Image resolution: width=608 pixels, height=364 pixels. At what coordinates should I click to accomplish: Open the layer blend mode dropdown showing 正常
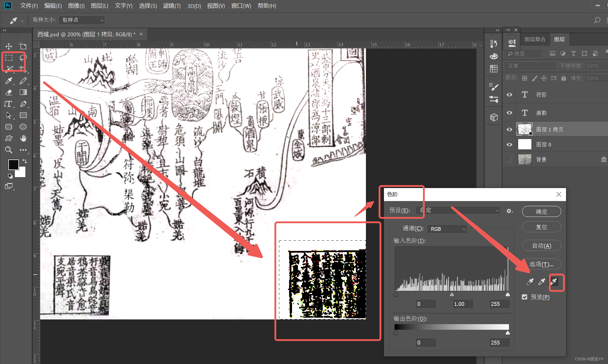pyautogui.click(x=529, y=66)
